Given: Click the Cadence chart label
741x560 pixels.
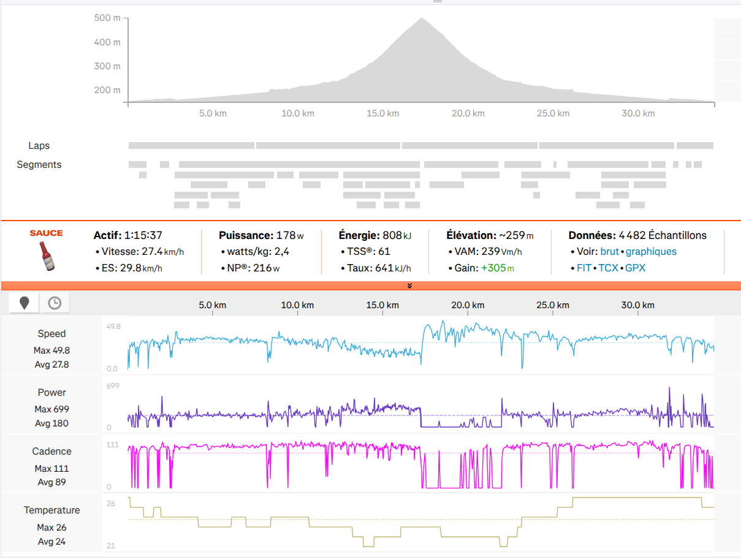Looking at the screenshot, I should coord(51,452).
